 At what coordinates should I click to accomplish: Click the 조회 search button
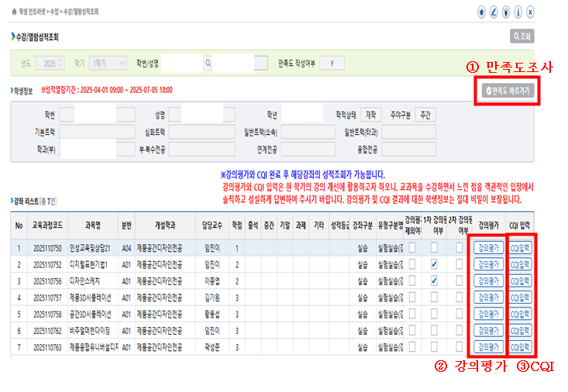[x=522, y=36]
